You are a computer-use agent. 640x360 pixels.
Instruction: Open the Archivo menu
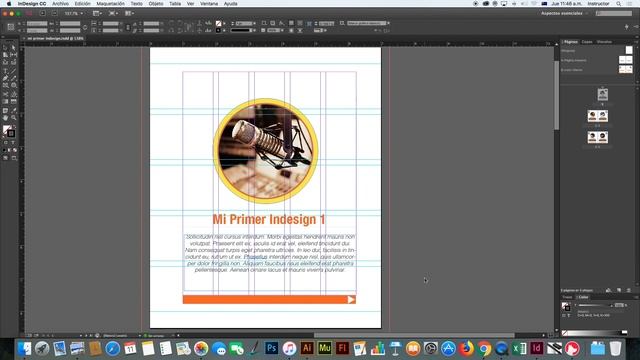coord(60,4)
